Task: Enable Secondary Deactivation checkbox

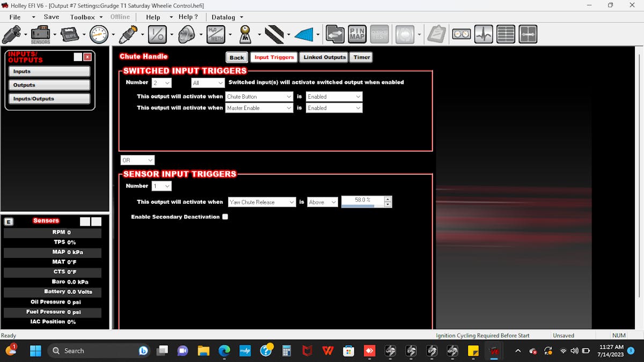Action: click(225, 217)
